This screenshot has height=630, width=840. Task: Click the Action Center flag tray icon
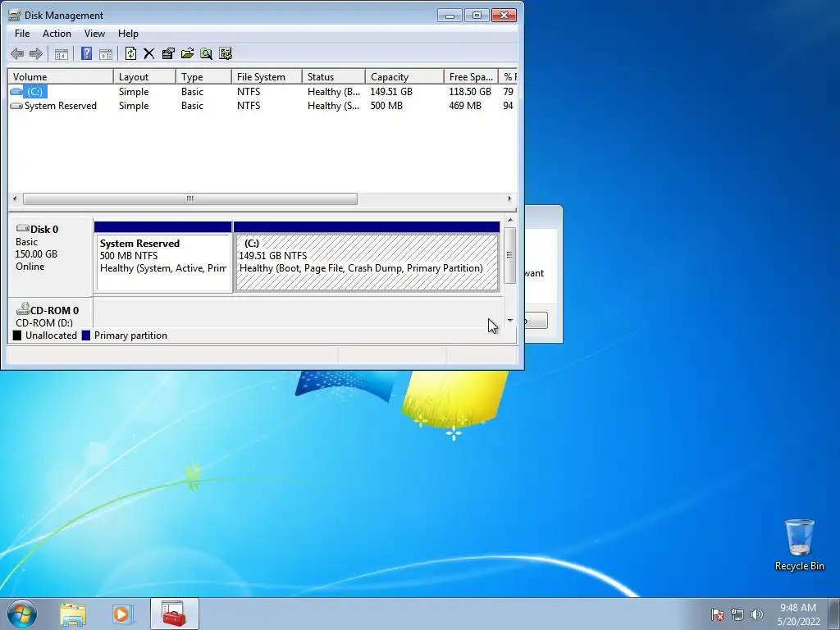(718, 614)
